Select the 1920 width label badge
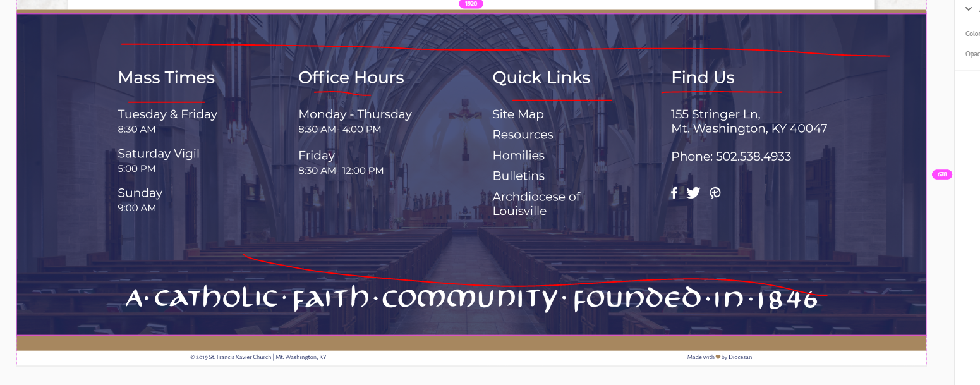 (471, 4)
